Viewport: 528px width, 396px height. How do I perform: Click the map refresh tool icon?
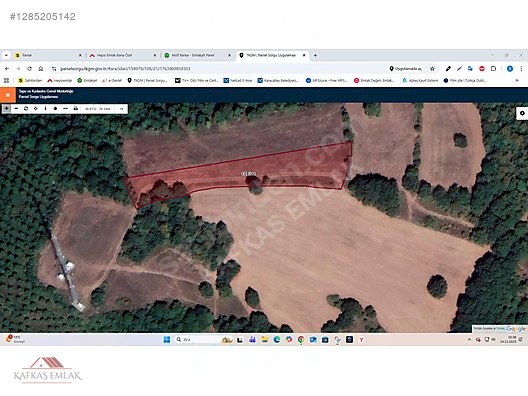tap(26, 108)
